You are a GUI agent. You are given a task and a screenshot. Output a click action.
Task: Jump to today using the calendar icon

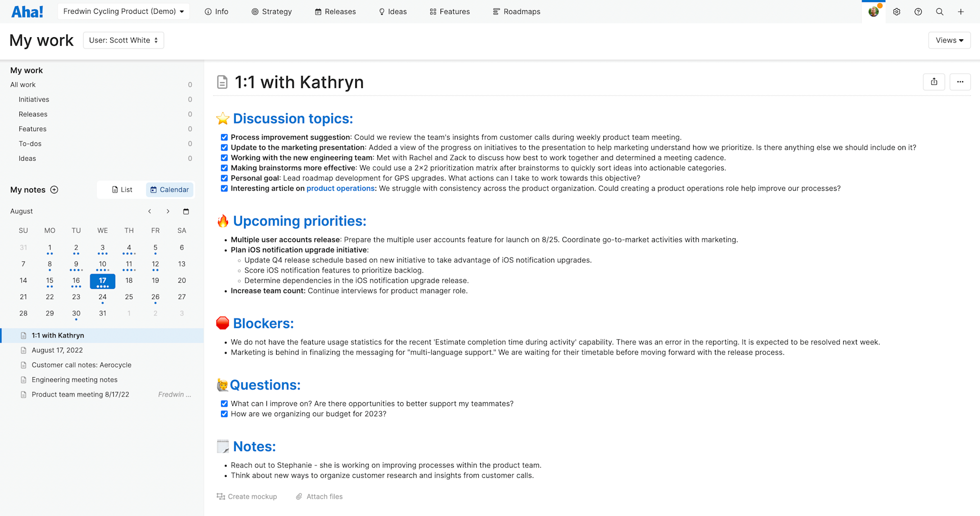tap(186, 211)
